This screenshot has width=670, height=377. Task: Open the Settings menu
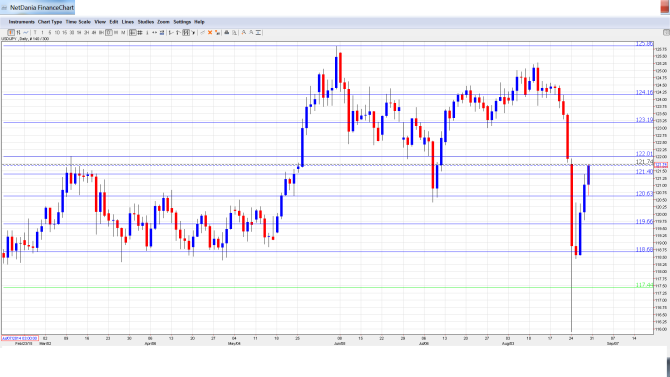[x=182, y=22]
